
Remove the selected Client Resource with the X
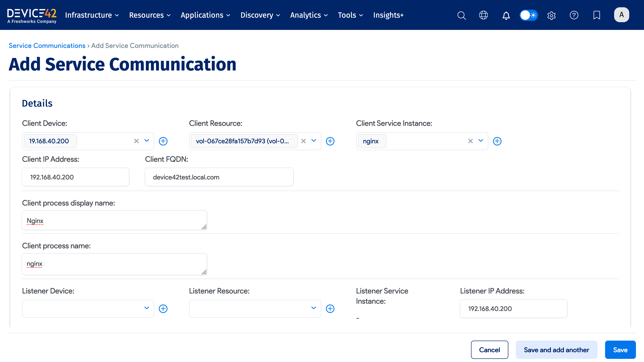(x=303, y=141)
